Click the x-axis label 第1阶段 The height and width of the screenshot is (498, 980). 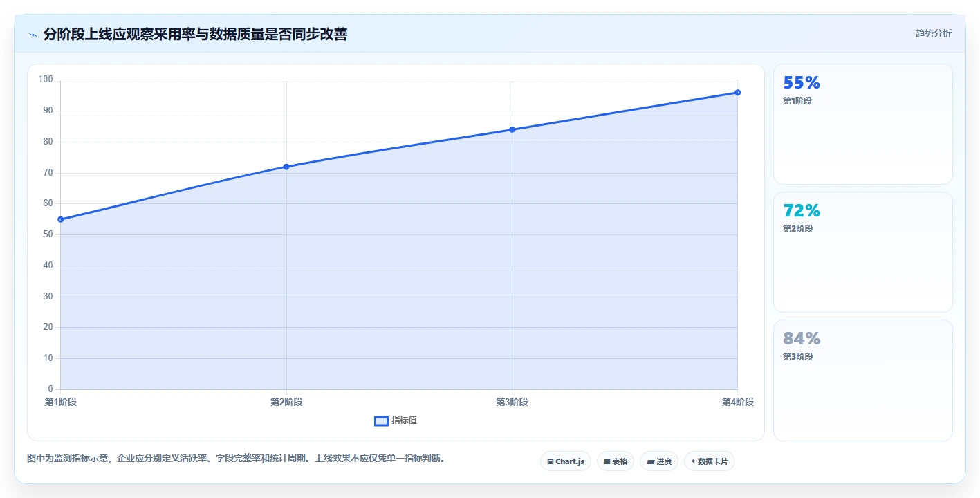pos(61,402)
